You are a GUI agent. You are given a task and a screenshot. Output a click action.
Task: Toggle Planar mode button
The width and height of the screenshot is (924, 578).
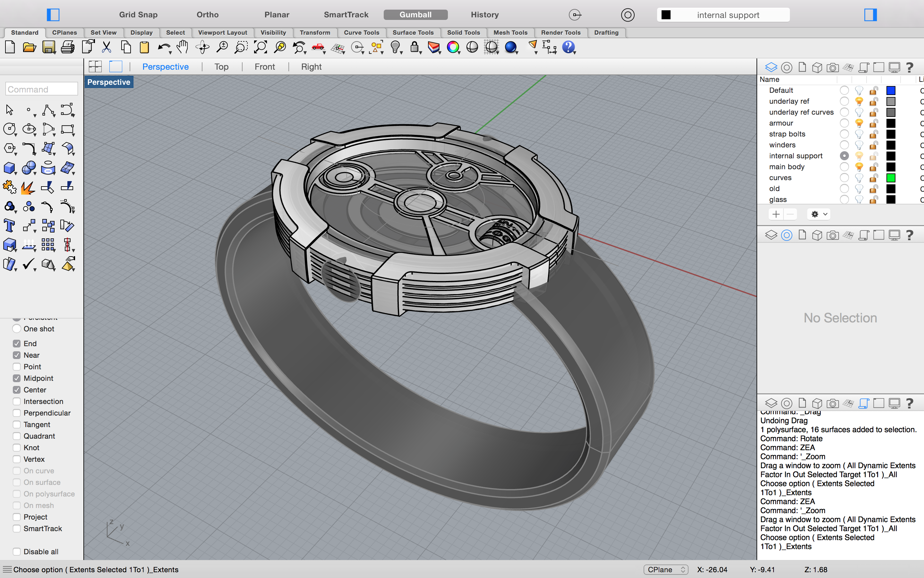click(x=277, y=15)
